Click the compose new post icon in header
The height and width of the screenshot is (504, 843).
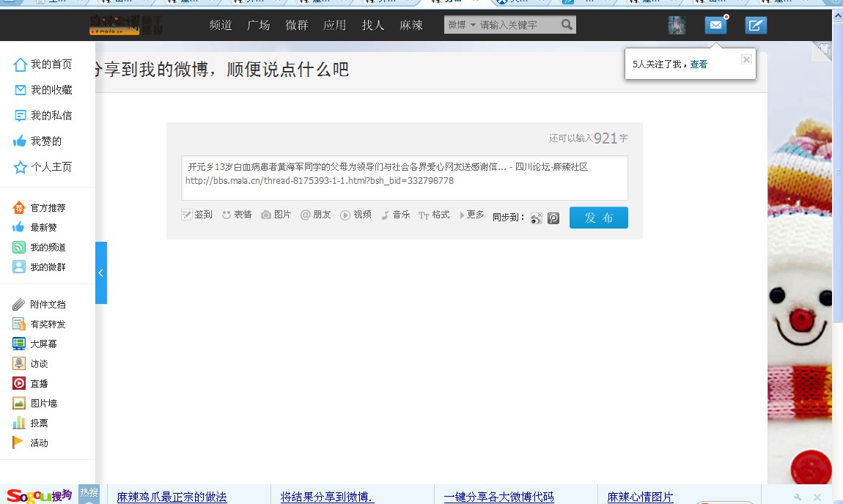(756, 26)
